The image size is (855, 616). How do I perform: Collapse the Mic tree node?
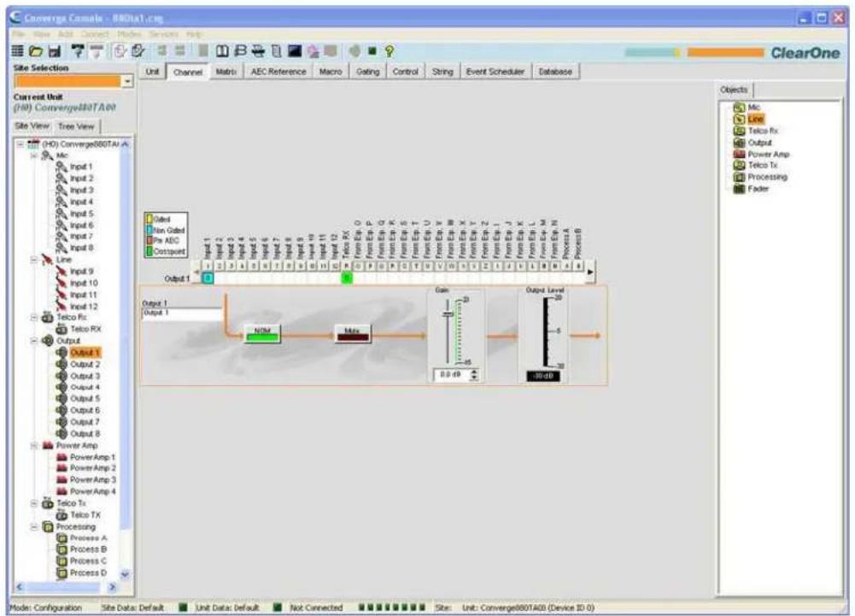point(34,155)
